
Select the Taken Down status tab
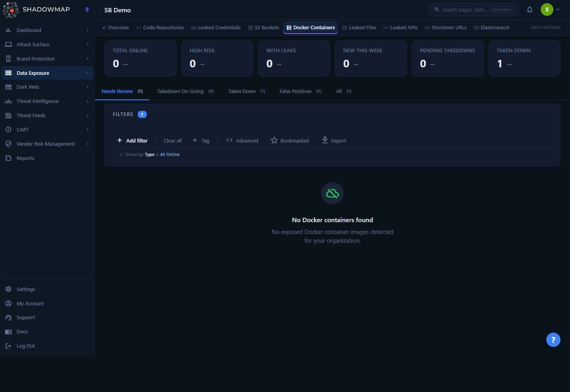tap(246, 91)
